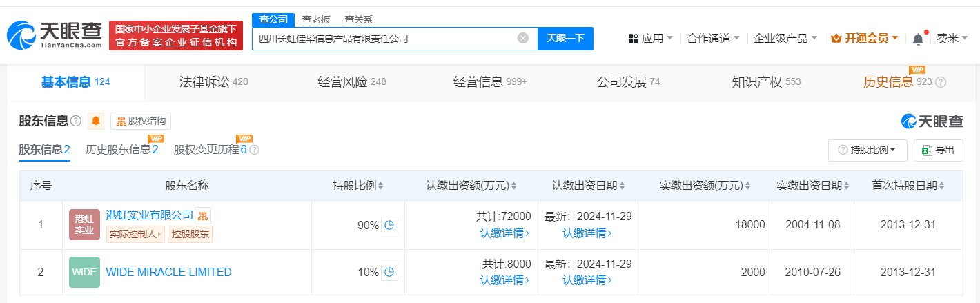Open pie chart icon for 90% shareholding
This screenshot has width=980, height=303.
(x=390, y=225)
